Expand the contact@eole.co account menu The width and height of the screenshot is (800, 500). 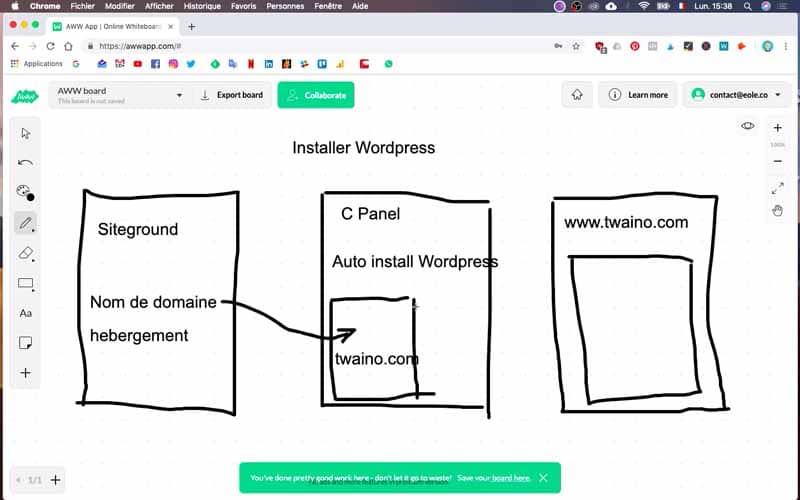(x=736, y=95)
